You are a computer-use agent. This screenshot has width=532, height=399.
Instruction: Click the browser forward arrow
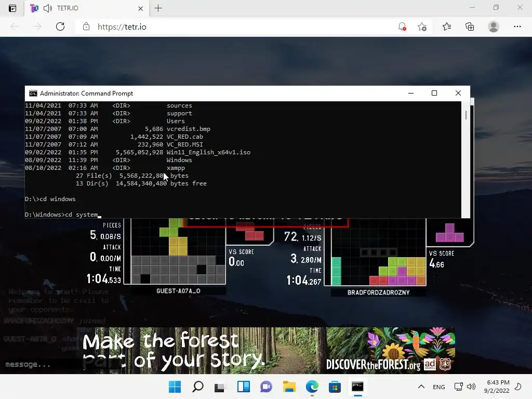[x=37, y=26]
